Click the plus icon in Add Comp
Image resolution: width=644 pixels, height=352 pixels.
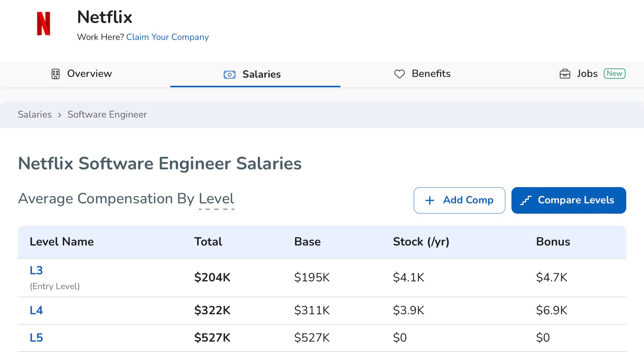tap(430, 200)
